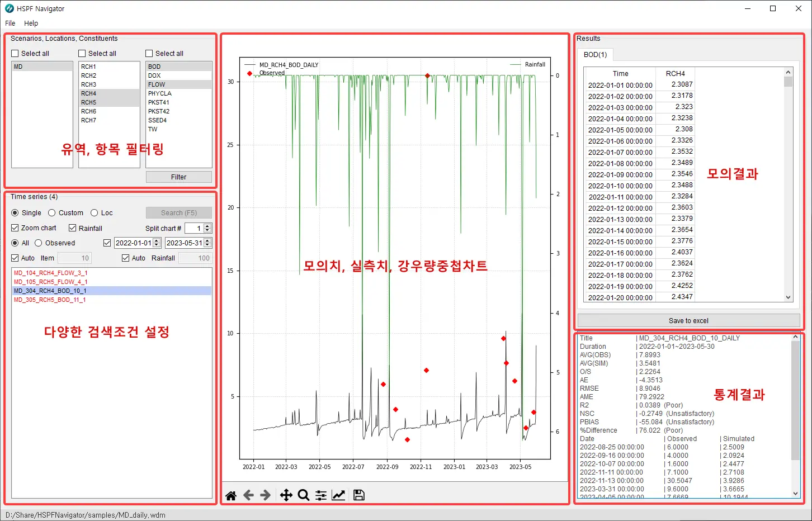Open the Help menu
The image size is (812, 521).
[x=31, y=23]
